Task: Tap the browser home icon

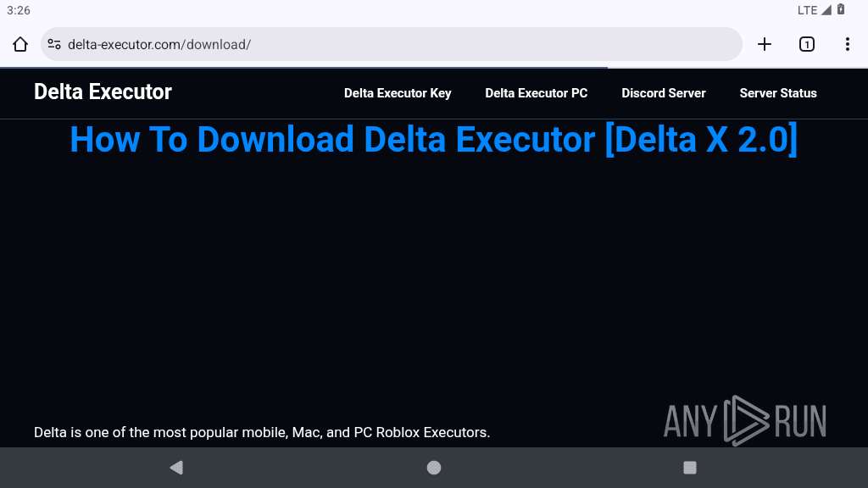Action: (20, 44)
